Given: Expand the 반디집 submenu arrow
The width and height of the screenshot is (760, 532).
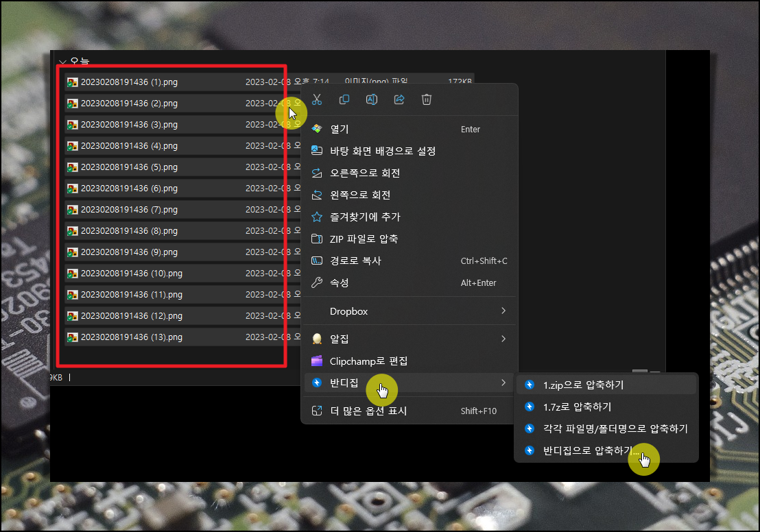Looking at the screenshot, I should pos(503,383).
